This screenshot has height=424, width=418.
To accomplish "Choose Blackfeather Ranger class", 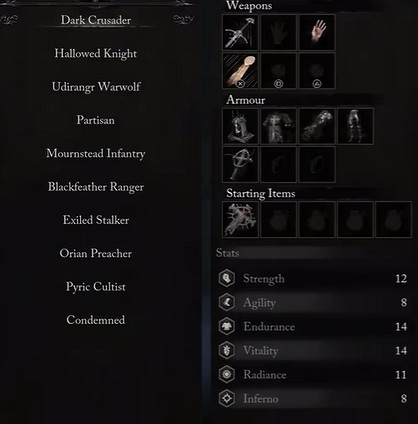I will coord(96,187).
